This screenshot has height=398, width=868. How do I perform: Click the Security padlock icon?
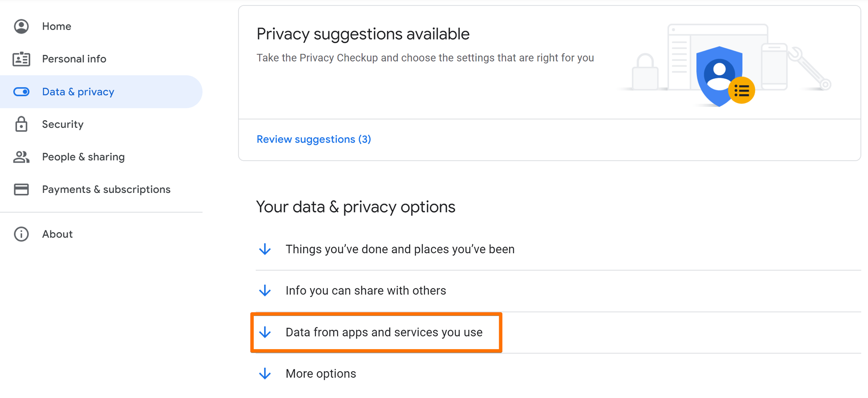click(x=21, y=124)
